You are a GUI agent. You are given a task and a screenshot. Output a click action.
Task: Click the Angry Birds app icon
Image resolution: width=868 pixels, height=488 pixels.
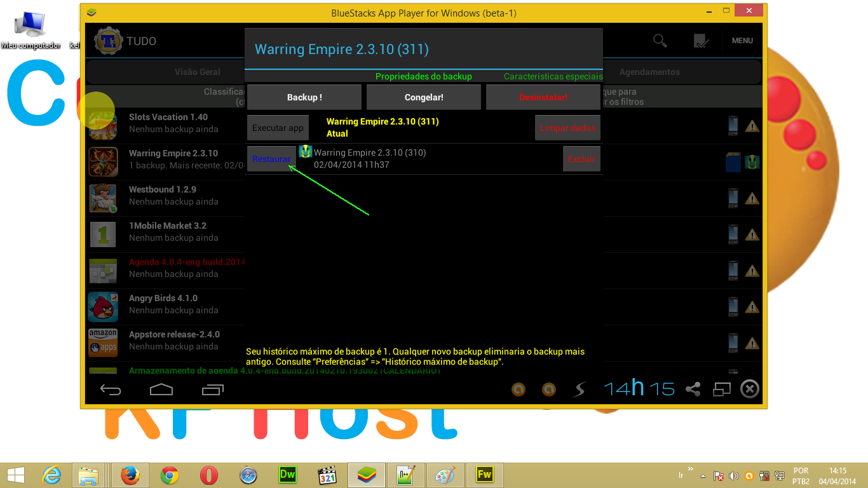click(x=102, y=307)
